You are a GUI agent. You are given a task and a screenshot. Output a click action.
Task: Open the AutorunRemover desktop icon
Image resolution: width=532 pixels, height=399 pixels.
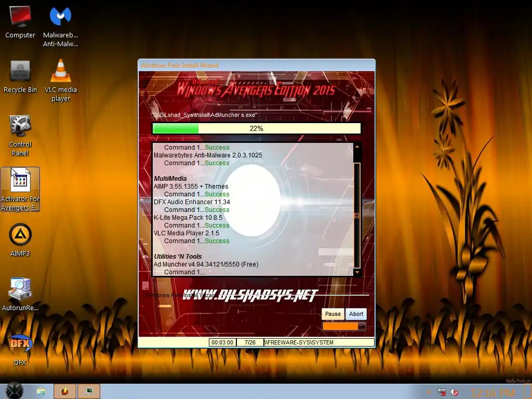tap(20, 294)
